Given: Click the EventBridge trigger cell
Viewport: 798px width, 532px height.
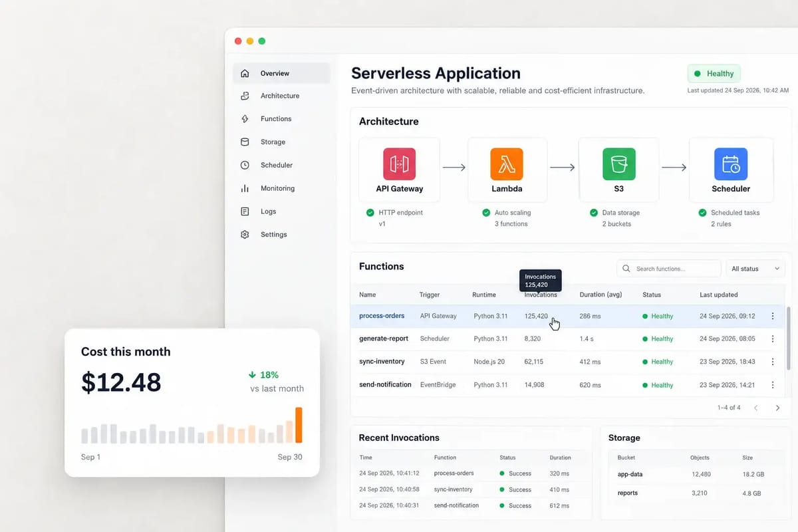Looking at the screenshot, I should click(x=438, y=385).
